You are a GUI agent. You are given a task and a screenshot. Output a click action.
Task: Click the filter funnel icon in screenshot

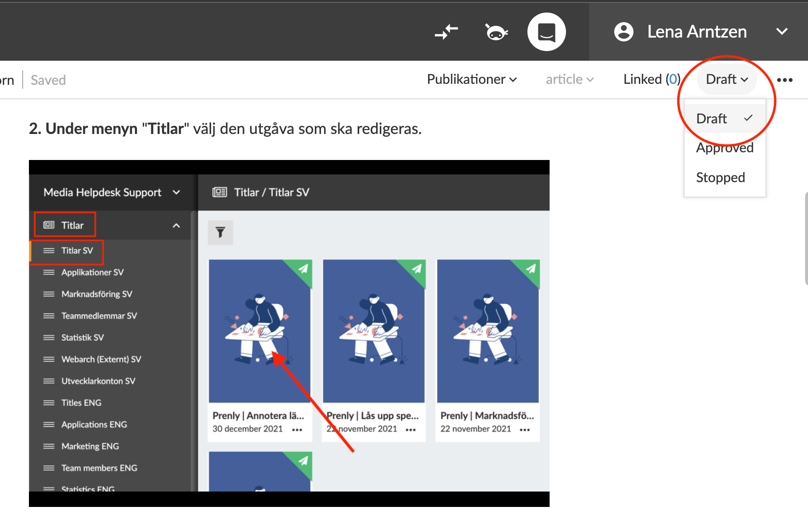pos(220,233)
